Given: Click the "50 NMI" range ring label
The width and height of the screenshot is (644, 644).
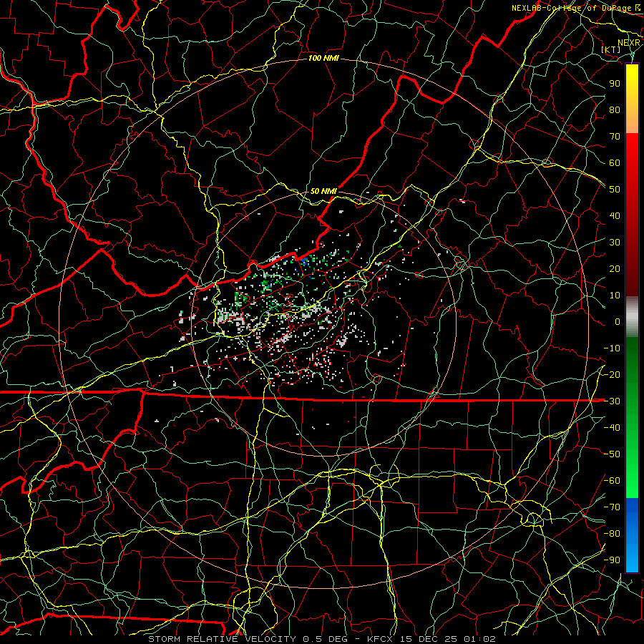Looking at the screenshot, I should tap(323, 191).
